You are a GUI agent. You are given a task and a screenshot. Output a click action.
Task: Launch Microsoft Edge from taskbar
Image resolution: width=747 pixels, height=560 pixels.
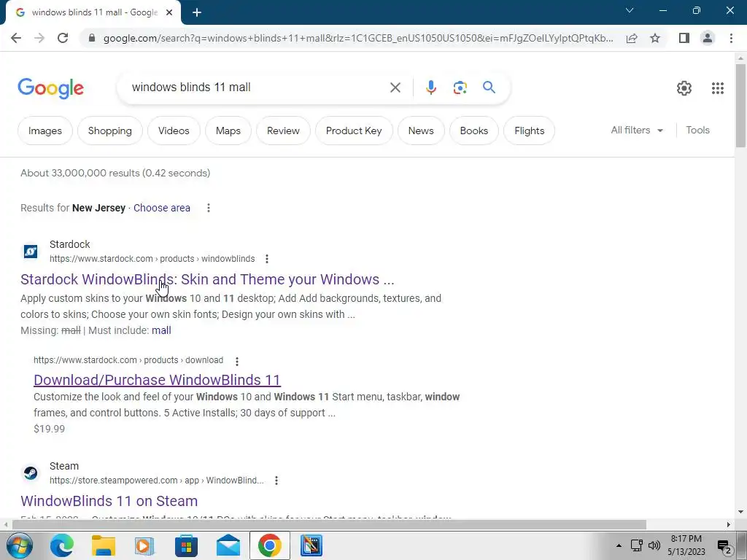pyautogui.click(x=62, y=545)
